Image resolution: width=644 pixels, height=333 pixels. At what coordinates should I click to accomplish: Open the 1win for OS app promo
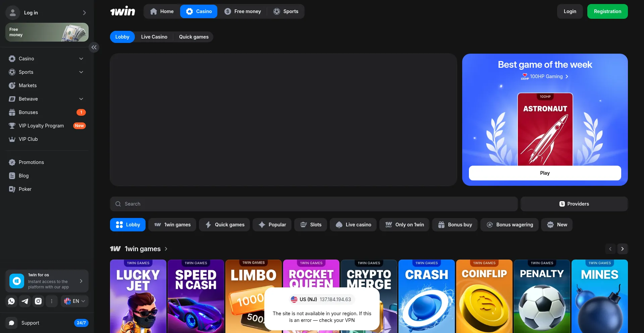click(x=47, y=281)
